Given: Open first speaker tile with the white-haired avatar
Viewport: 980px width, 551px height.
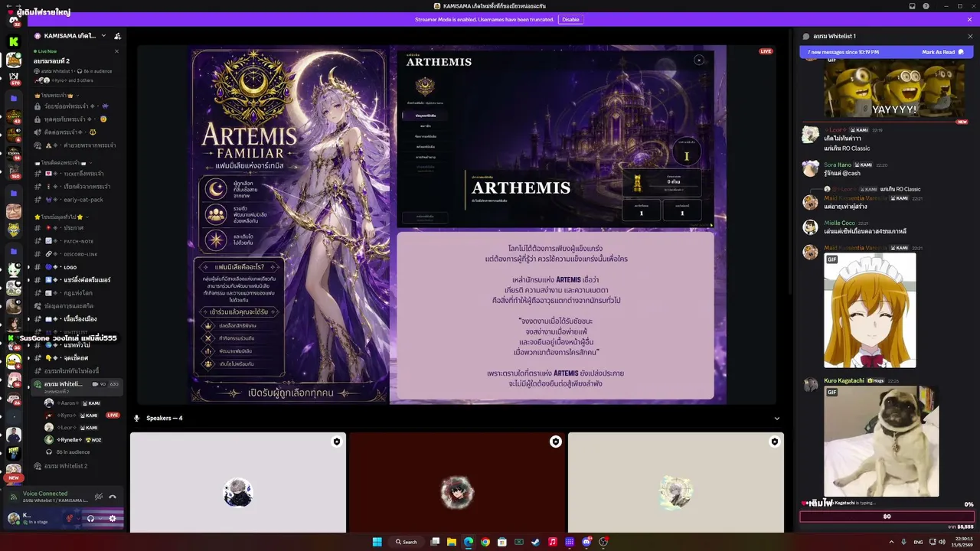Looking at the screenshot, I should [x=238, y=482].
